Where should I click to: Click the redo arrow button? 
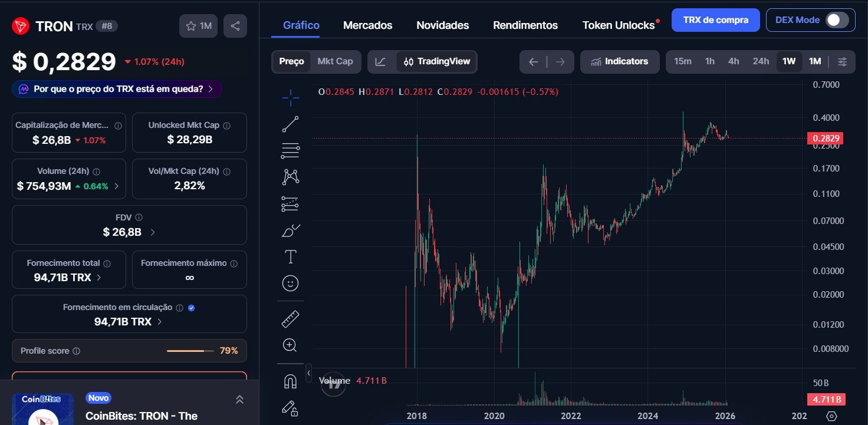[x=560, y=61]
